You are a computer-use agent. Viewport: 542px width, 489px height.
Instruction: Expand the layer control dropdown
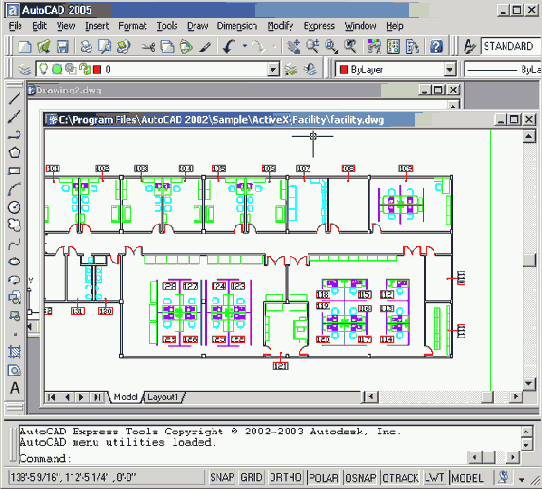click(273, 69)
